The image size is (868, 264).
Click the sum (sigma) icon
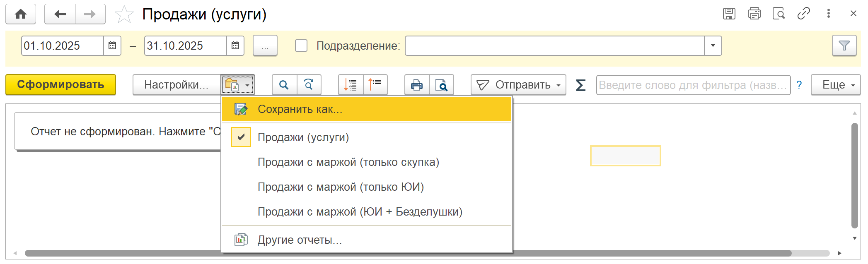pos(580,85)
